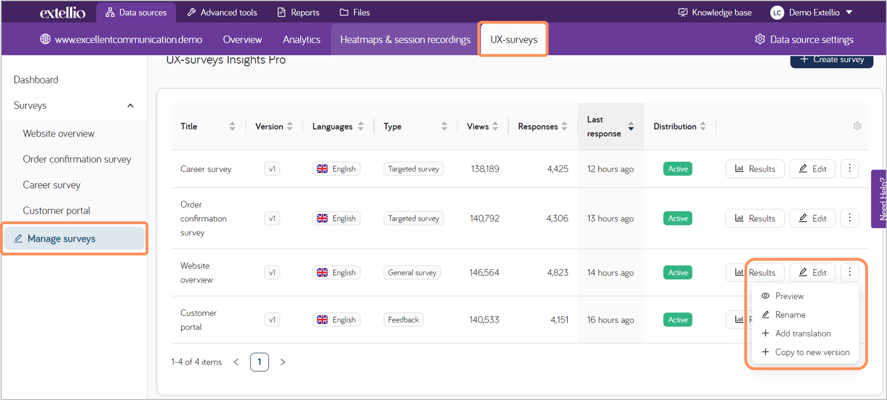Image resolution: width=887 pixels, height=400 pixels.
Task: Open table column settings gear
Action: click(x=857, y=126)
